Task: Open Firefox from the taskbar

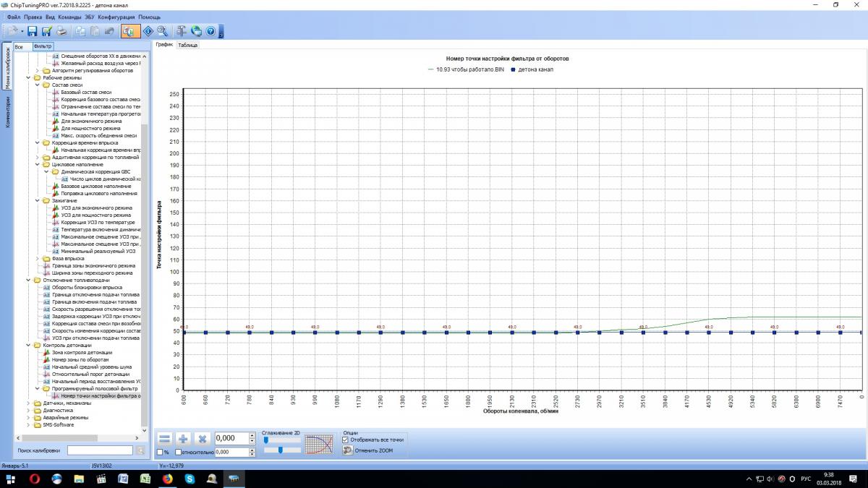Action: (168, 479)
